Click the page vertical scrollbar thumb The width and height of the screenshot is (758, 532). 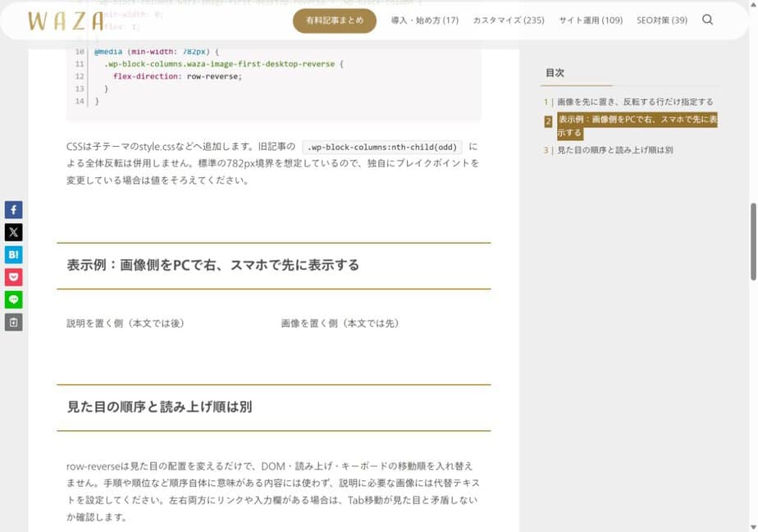point(753,241)
